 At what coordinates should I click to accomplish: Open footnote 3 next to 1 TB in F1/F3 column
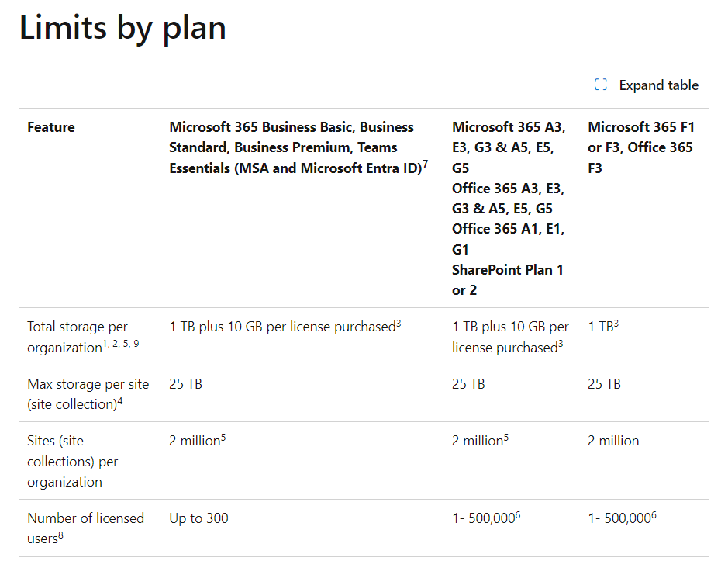[616, 323]
